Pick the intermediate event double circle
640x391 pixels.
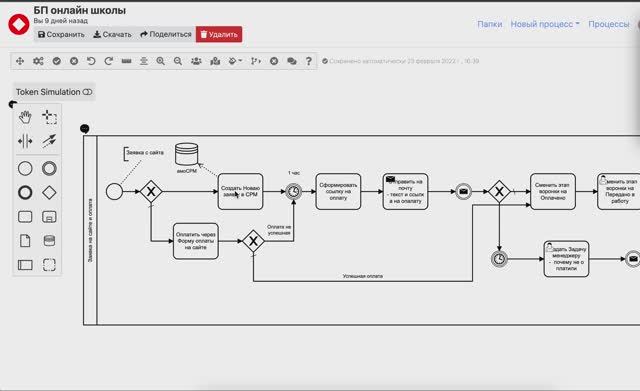[49, 168]
